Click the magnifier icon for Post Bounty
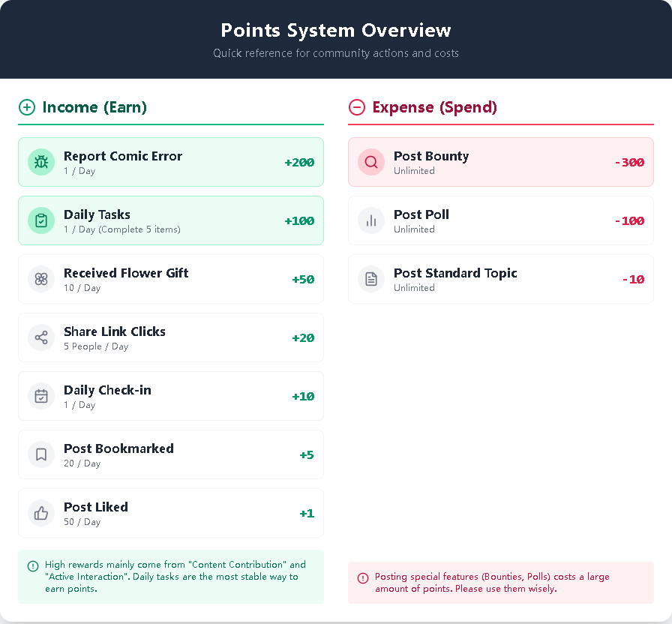Screen dimensions: 672x624 click(371, 162)
